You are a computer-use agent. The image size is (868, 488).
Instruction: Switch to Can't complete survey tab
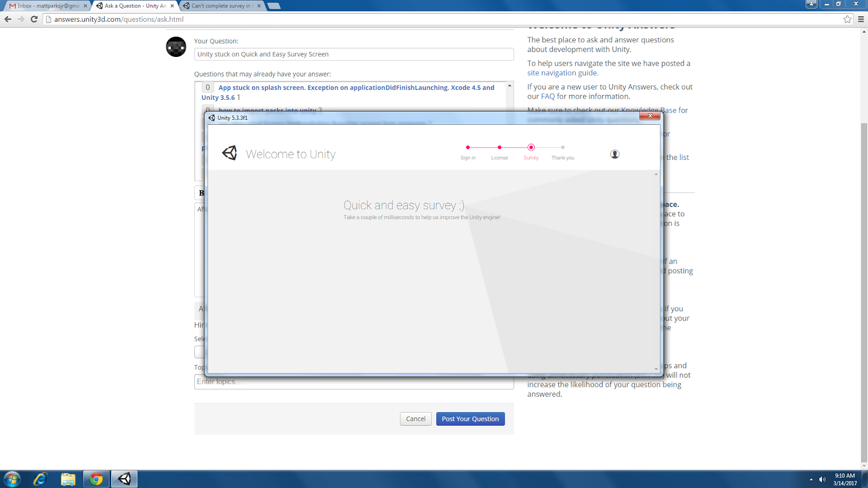[222, 6]
